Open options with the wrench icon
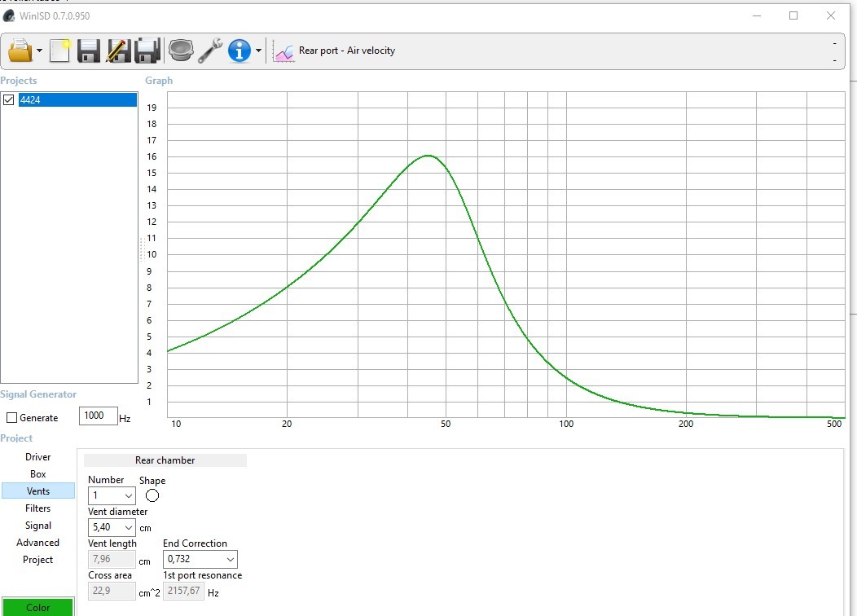This screenshot has height=616, width=857. [210, 51]
